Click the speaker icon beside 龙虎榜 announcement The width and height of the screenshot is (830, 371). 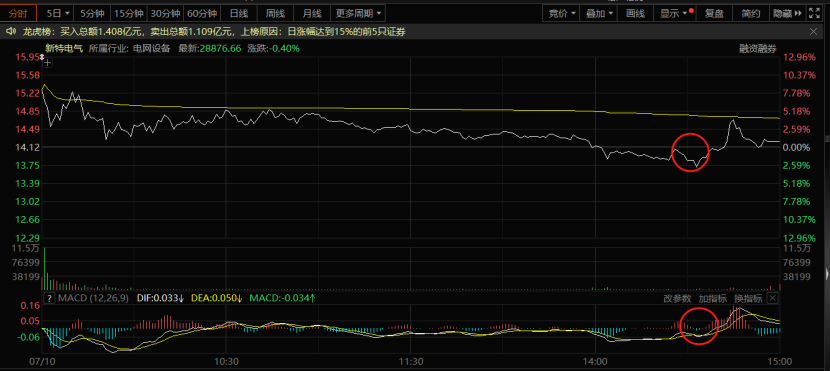[x=10, y=32]
